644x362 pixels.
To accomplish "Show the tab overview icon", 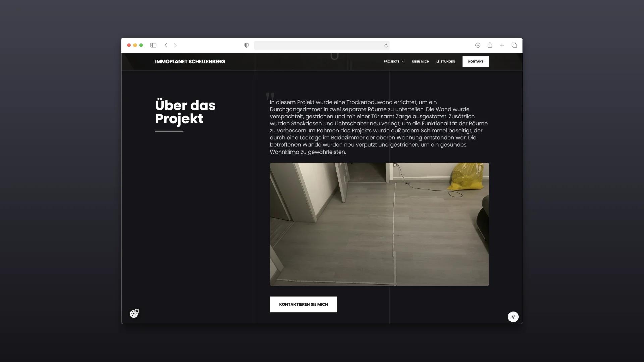I will point(514,45).
